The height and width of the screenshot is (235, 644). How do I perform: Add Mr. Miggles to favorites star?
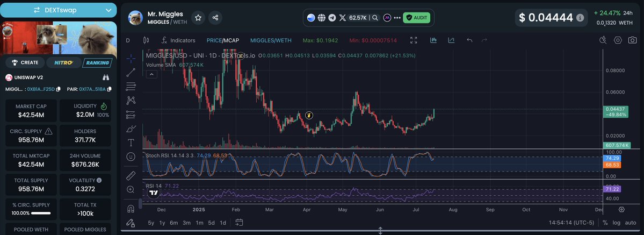click(x=198, y=18)
